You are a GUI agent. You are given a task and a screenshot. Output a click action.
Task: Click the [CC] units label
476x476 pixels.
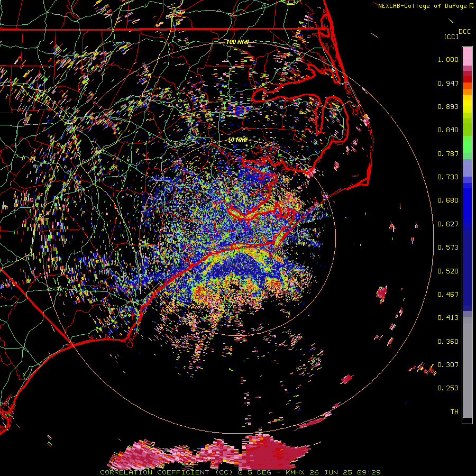click(x=451, y=36)
